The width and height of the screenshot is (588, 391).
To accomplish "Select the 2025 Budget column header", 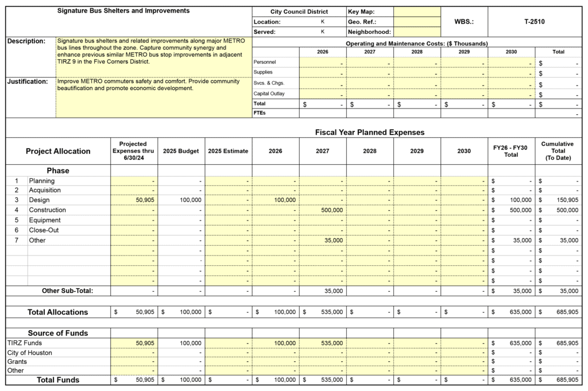I will click(x=181, y=151).
